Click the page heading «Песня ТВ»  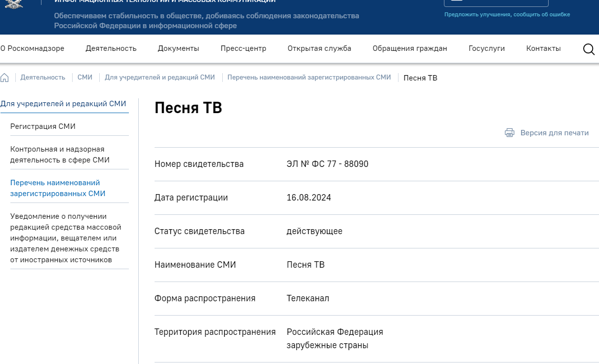188,108
